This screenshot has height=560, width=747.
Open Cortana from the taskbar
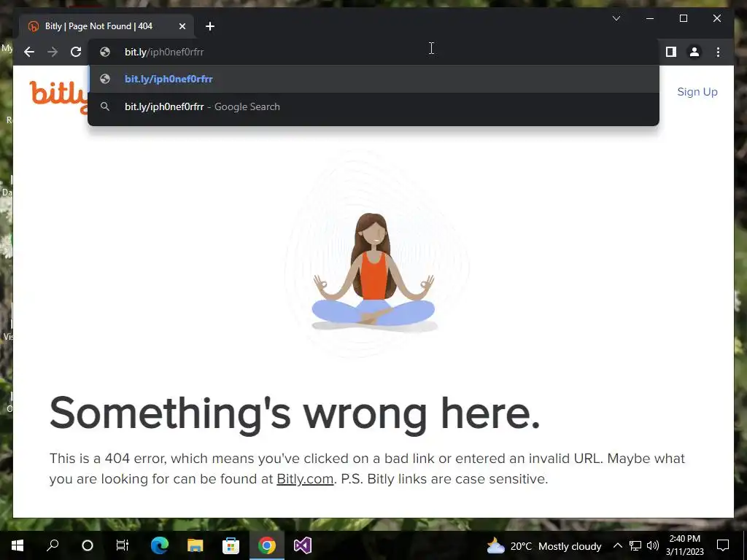click(88, 545)
